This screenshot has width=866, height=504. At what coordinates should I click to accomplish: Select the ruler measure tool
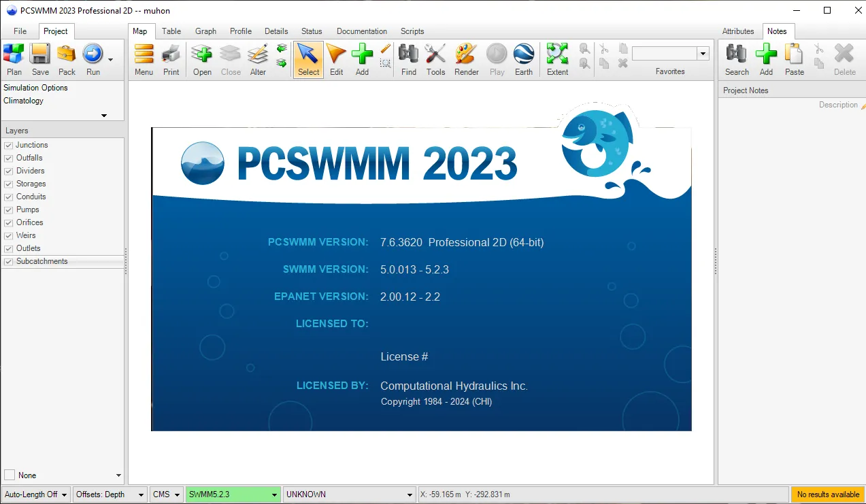[385, 48]
